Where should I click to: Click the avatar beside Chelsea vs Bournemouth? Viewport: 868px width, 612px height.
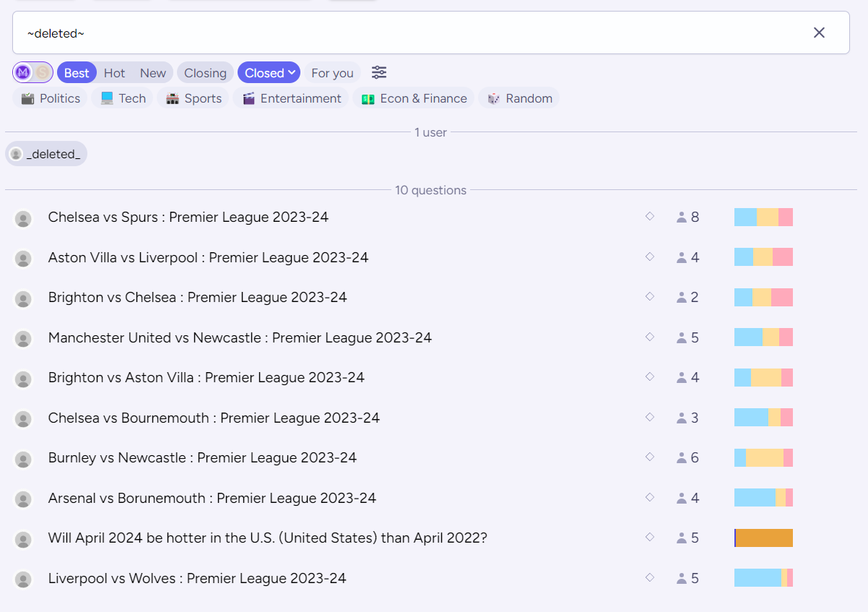[23, 419]
